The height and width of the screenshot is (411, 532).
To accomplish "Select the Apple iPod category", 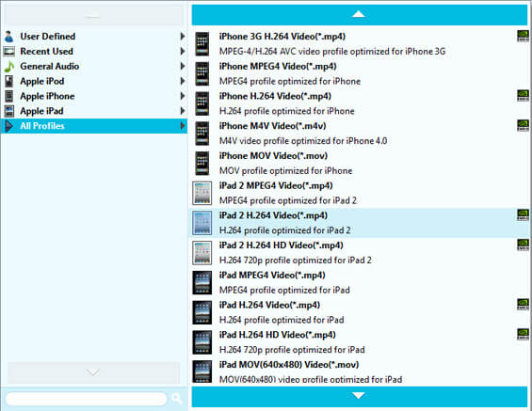I will 94,81.
